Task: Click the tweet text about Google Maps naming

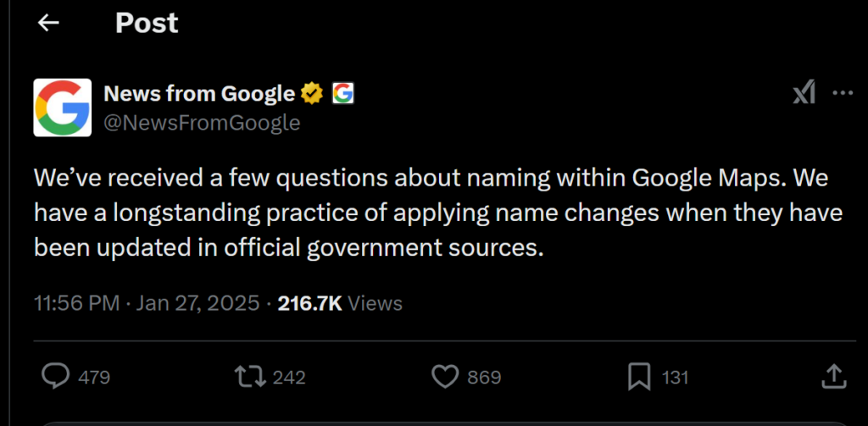Action: coord(438,213)
